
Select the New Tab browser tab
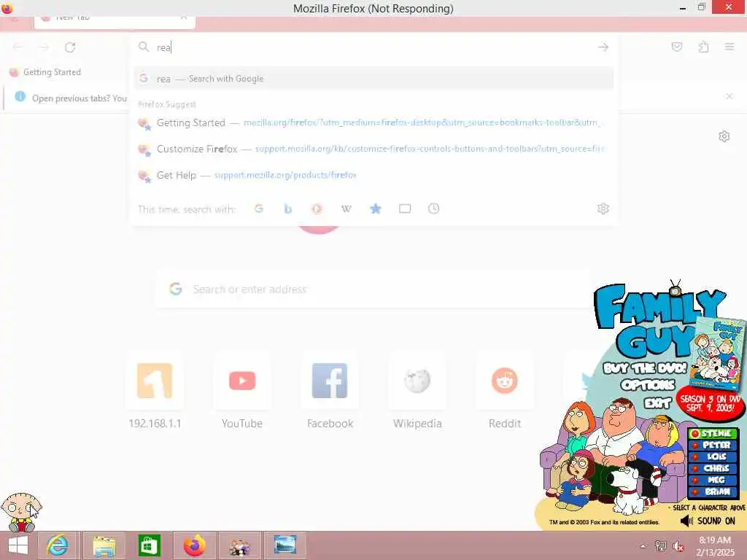(x=115, y=21)
